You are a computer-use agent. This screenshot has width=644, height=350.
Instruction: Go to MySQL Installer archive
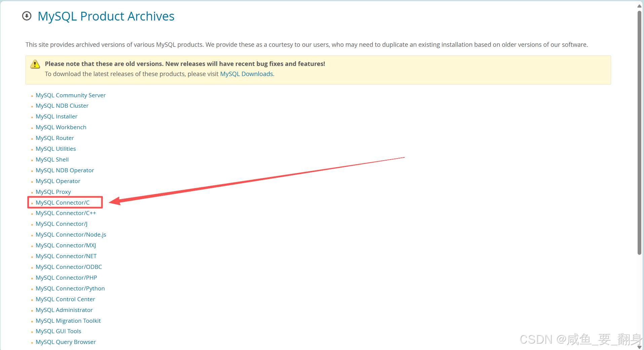pos(56,116)
